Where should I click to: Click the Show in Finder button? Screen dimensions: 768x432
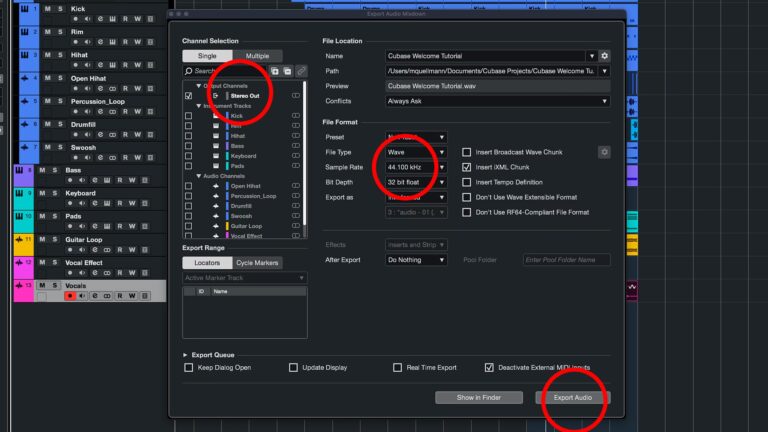(x=479, y=398)
